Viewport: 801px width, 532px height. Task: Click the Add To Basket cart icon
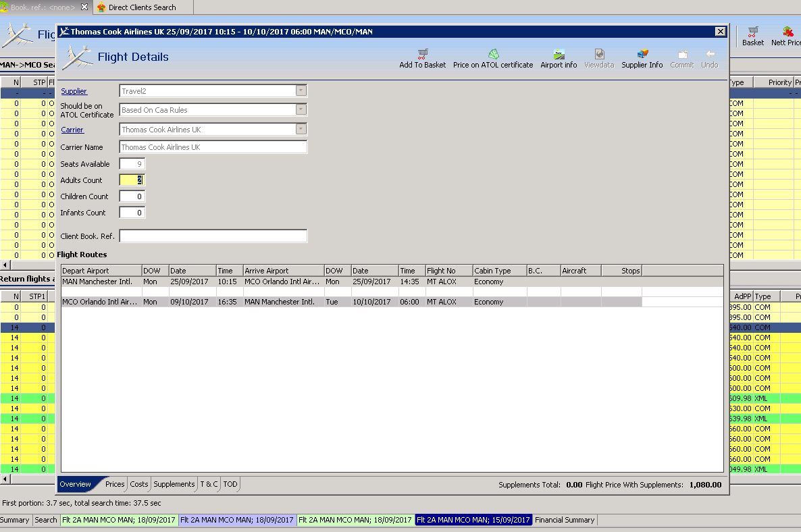tap(423, 54)
